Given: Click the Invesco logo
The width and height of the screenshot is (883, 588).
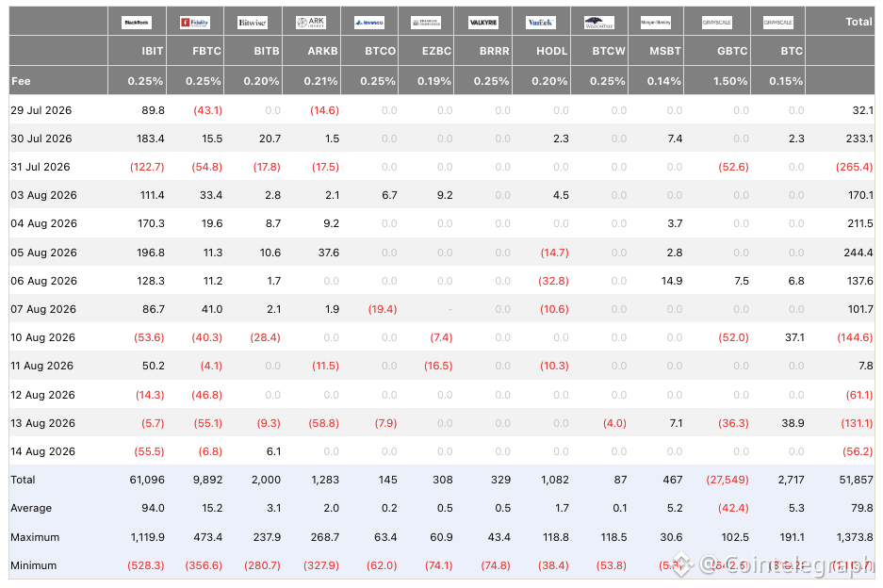Looking at the screenshot, I should (x=368, y=23).
